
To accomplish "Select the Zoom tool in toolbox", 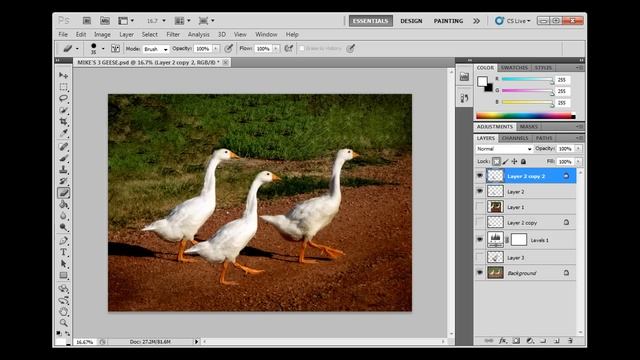I will (x=63, y=323).
